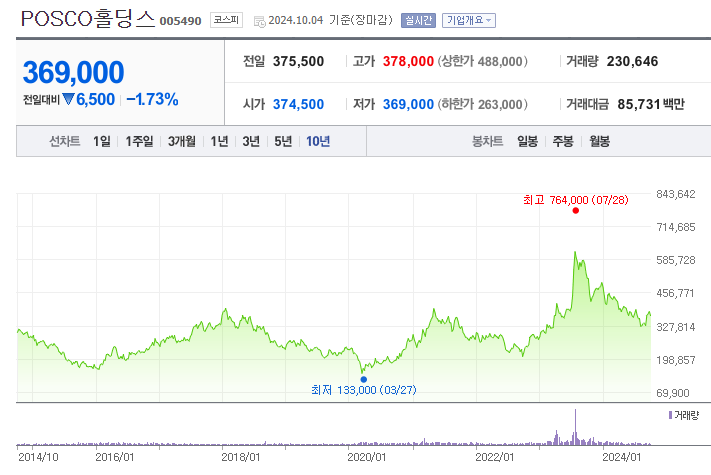The width and height of the screenshot is (711, 475).
Task: Click the 전일 value 375,500
Action: pyautogui.click(x=298, y=61)
